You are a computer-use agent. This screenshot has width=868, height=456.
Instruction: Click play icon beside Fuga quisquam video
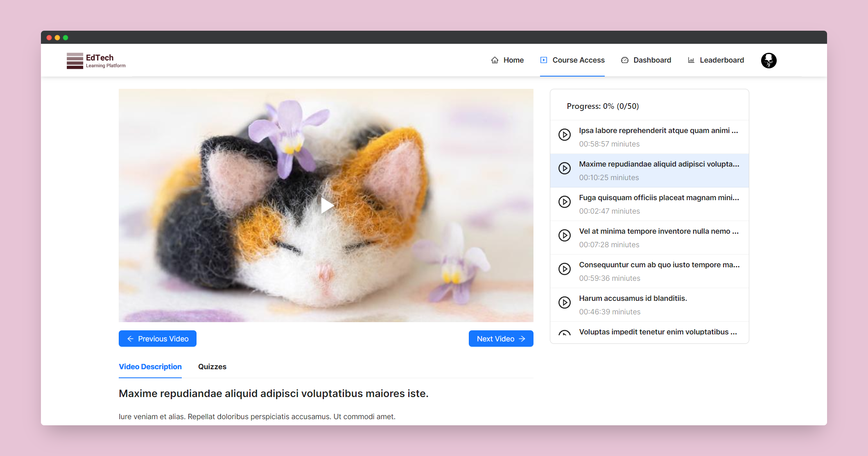point(565,202)
